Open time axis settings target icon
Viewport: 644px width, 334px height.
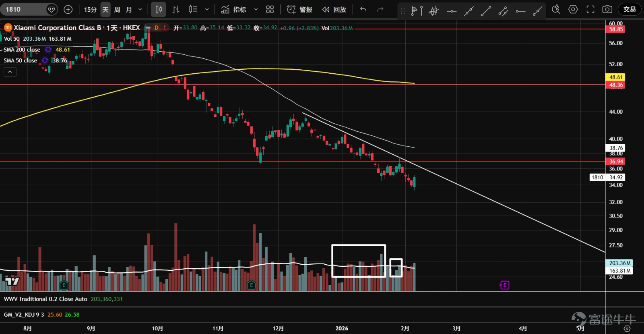click(x=627, y=328)
